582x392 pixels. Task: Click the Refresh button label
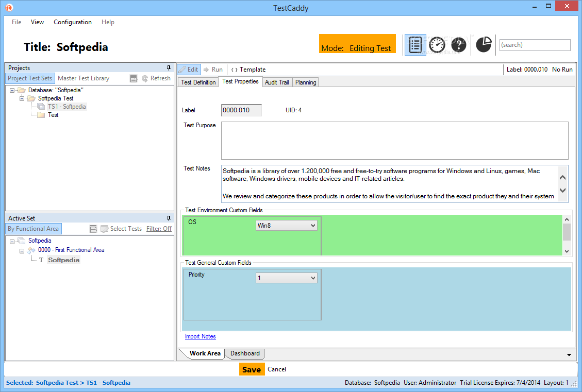160,78
